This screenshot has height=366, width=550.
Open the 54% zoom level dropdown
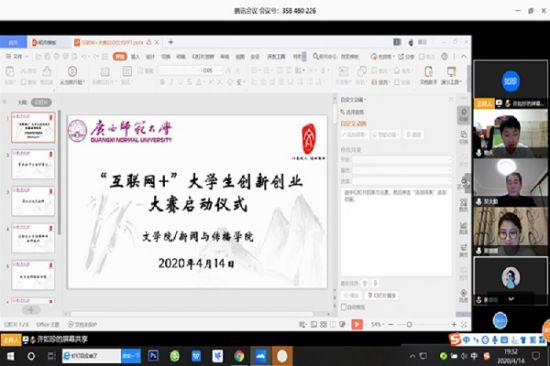click(x=378, y=325)
